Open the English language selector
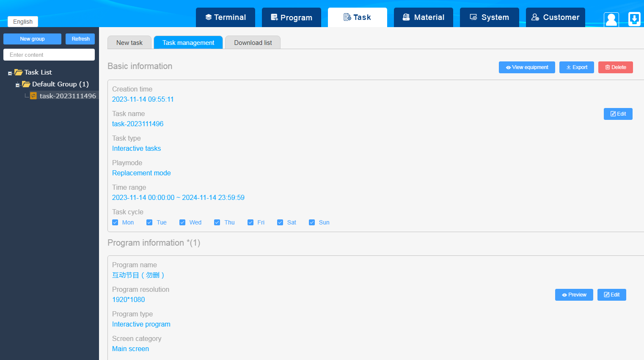The width and height of the screenshot is (644, 360). pos(23,22)
